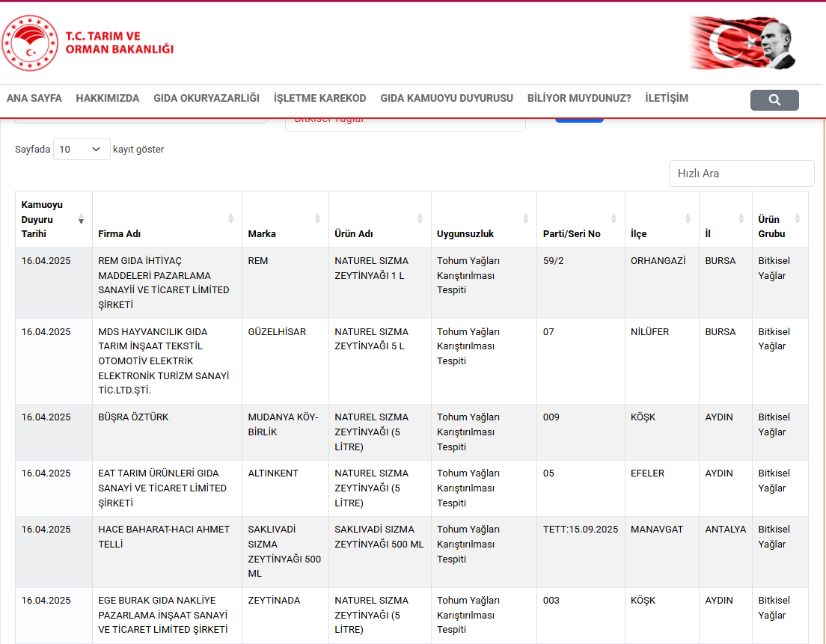
Task: Sort the Uygunsuzluk column
Action: click(x=526, y=218)
